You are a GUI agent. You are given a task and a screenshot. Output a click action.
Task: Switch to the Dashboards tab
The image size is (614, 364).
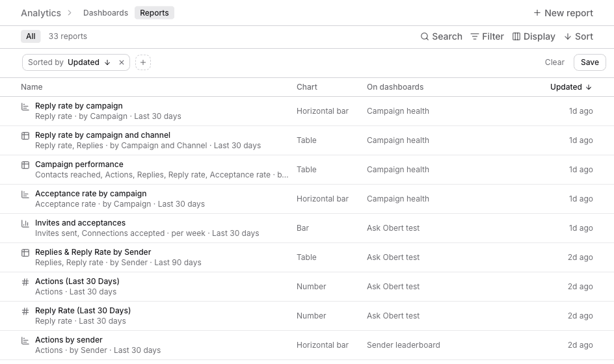point(106,12)
